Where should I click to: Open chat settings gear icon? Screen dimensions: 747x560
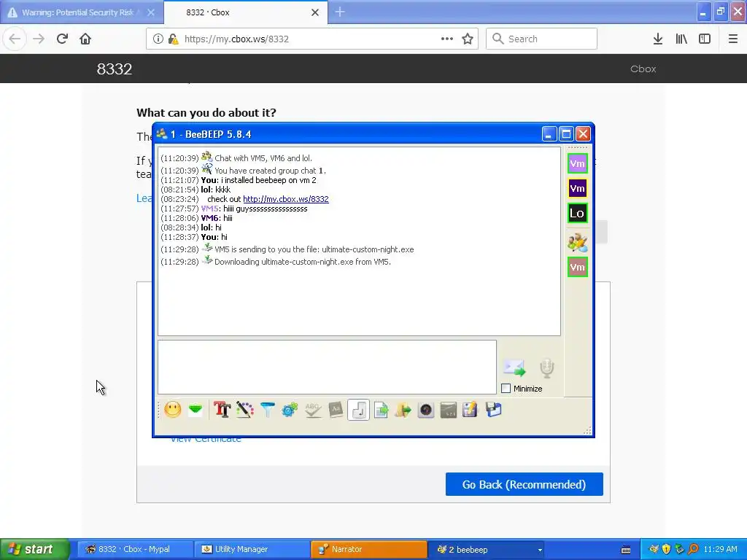[290, 410]
